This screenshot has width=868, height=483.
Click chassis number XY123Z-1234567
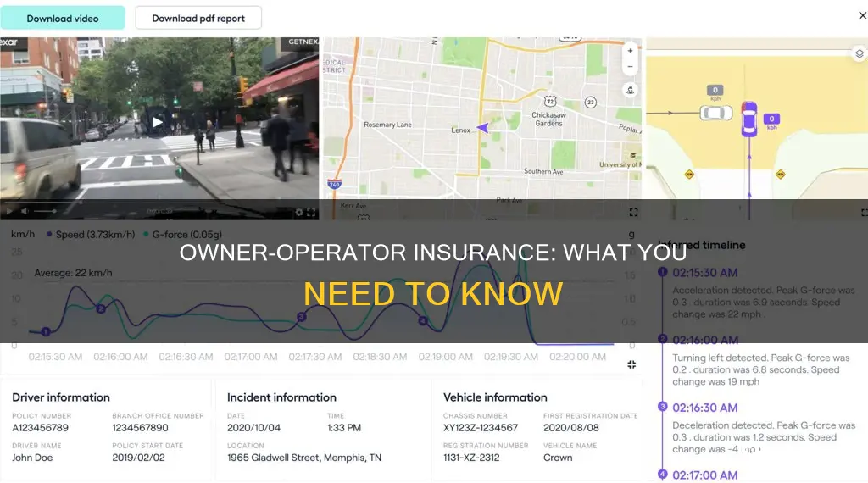tap(481, 428)
